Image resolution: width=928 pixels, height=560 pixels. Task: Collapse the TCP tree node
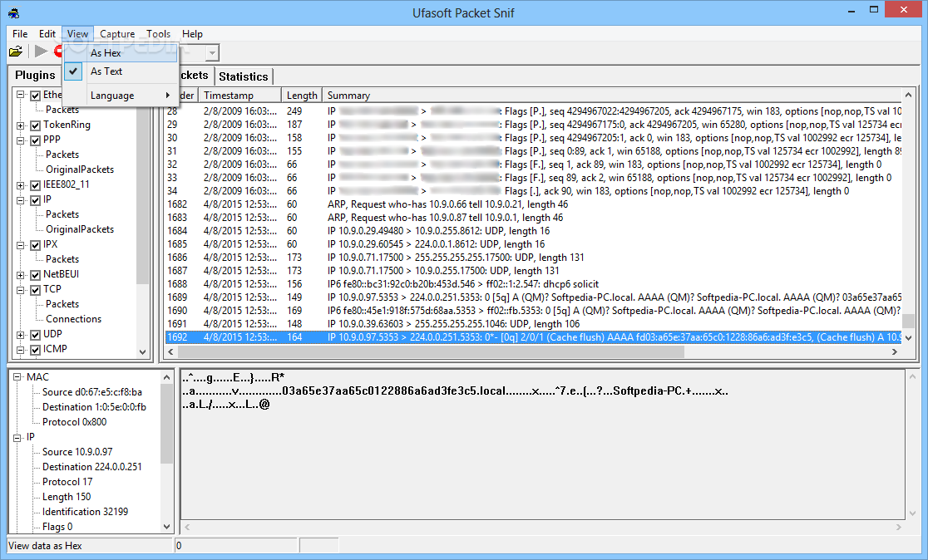(x=21, y=290)
